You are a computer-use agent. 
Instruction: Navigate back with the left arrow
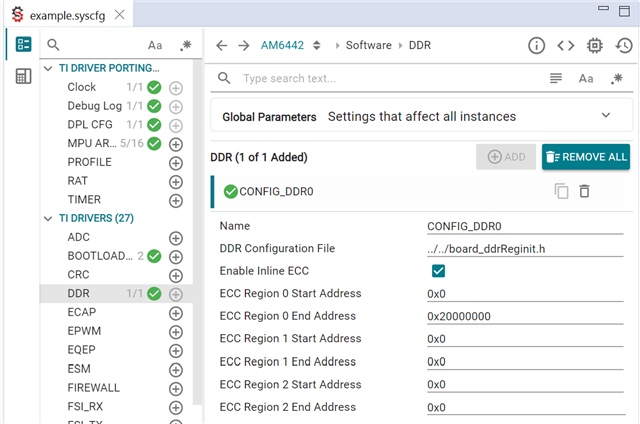coord(222,45)
